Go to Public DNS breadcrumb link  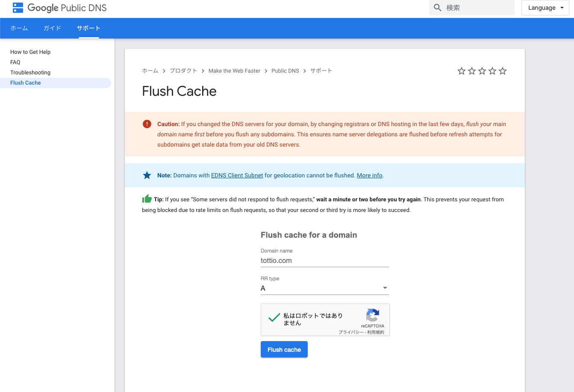[x=285, y=71]
